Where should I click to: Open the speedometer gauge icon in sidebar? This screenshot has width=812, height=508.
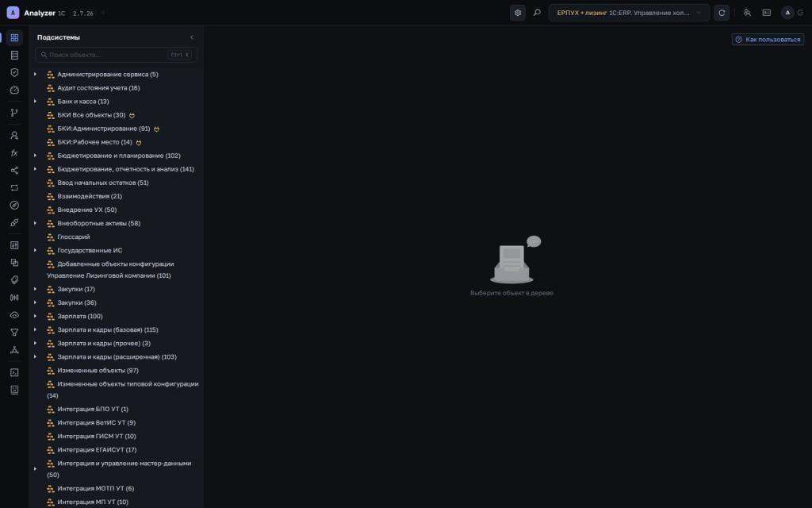pyautogui.click(x=14, y=90)
